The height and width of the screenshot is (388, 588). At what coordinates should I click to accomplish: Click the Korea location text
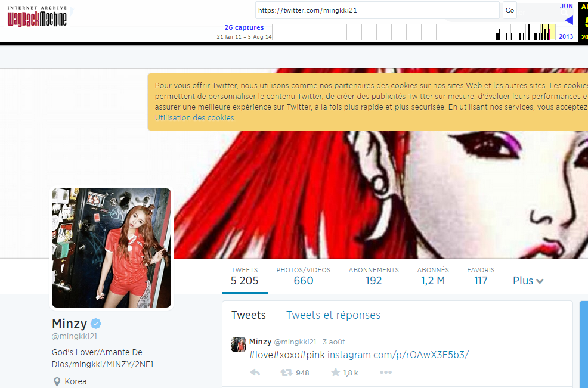click(76, 381)
